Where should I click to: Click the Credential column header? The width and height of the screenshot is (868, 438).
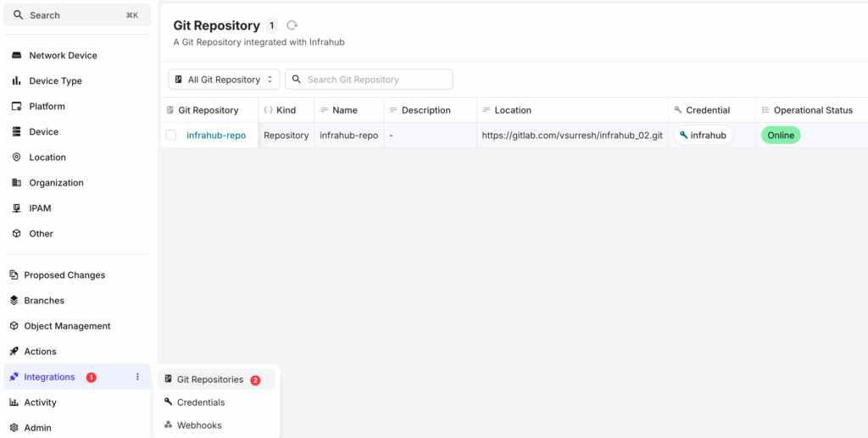(712, 110)
